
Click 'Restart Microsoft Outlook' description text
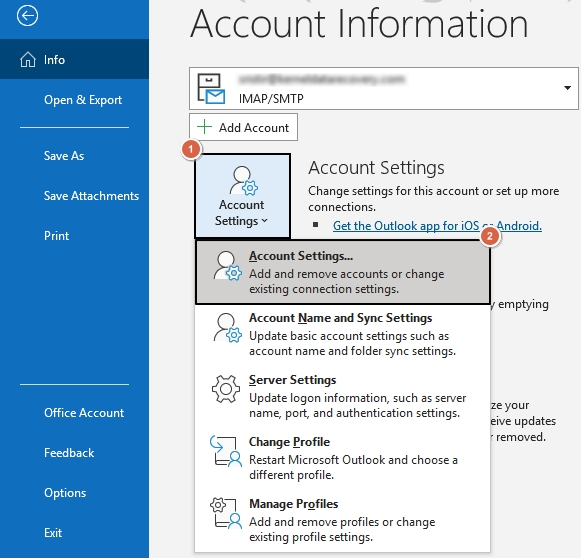[353, 467]
